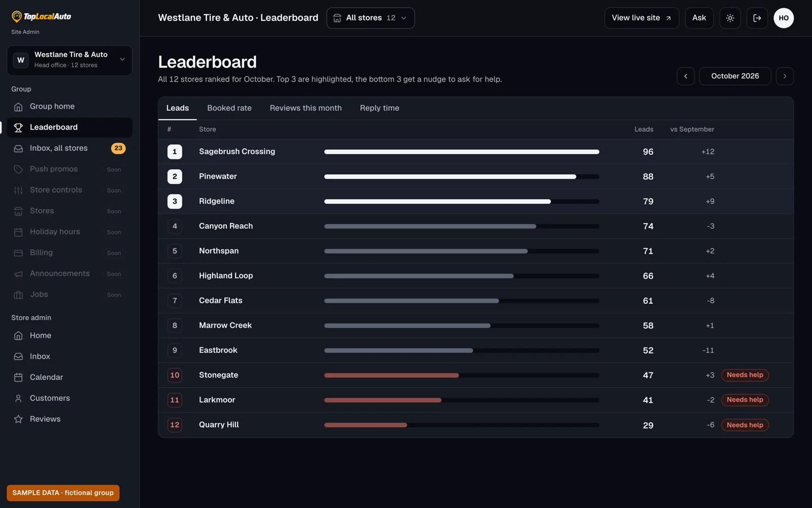The height and width of the screenshot is (508, 812).
Task: Click the Push promos tag icon
Action: pos(18,169)
